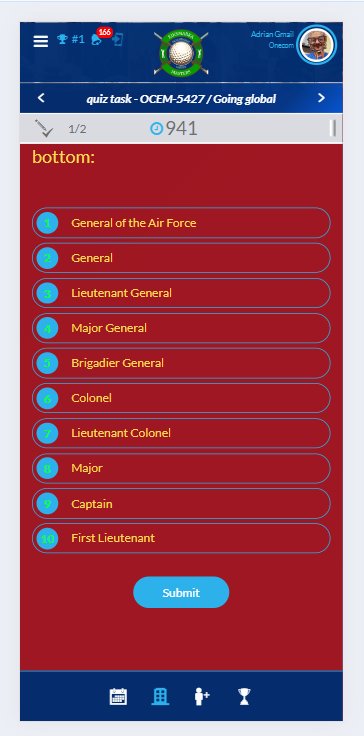Open notifications bell with 166 badge
This screenshot has height=736, width=364.
click(96, 40)
